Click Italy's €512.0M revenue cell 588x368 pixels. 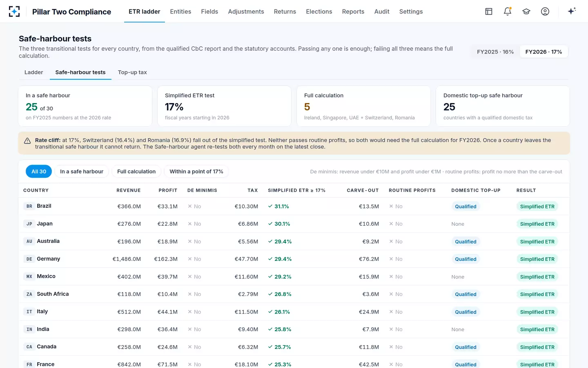coord(129,312)
